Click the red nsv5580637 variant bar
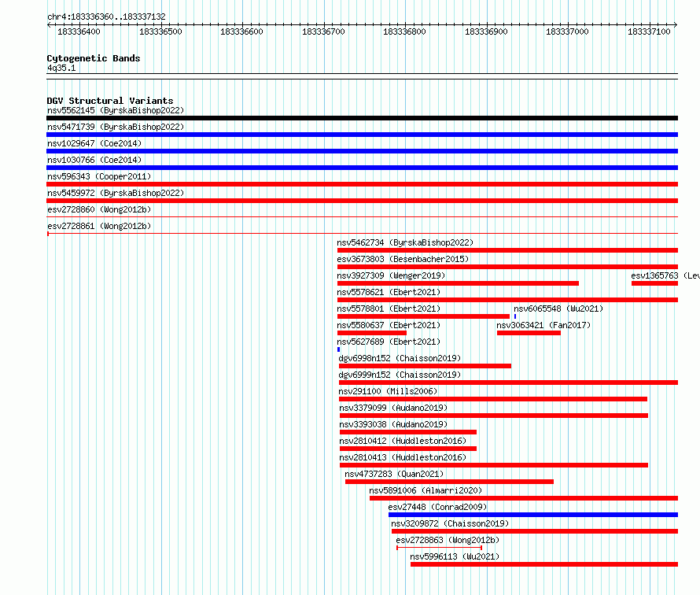Image resolution: width=700 pixels, height=595 pixels. tap(372, 333)
